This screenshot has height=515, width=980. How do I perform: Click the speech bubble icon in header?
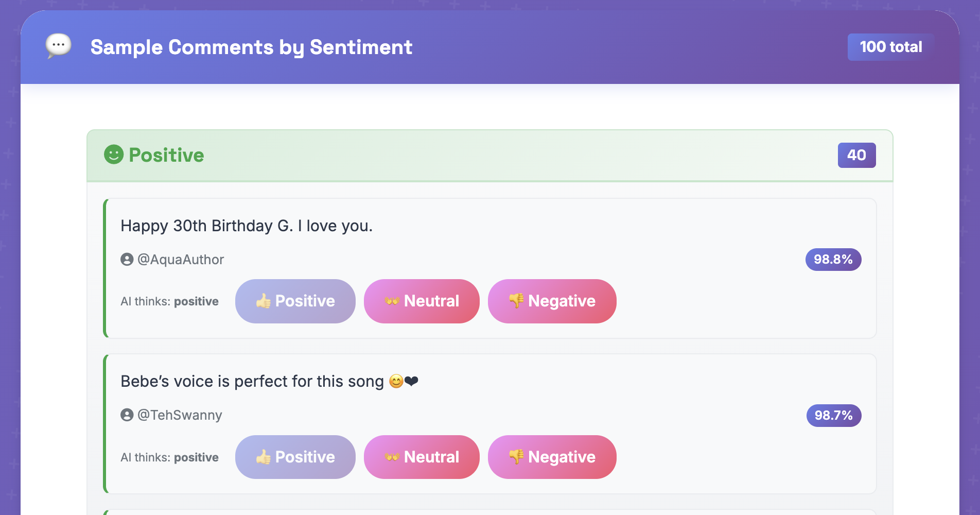[58, 46]
